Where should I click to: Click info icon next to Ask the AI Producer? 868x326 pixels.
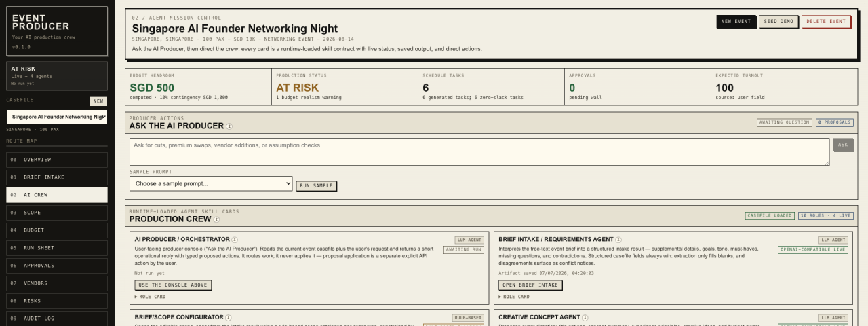point(229,126)
